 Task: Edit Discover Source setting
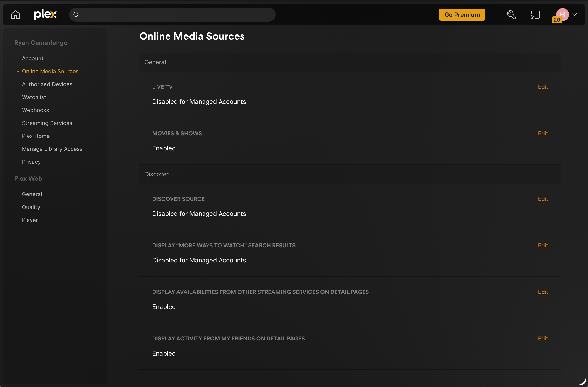[x=543, y=199]
